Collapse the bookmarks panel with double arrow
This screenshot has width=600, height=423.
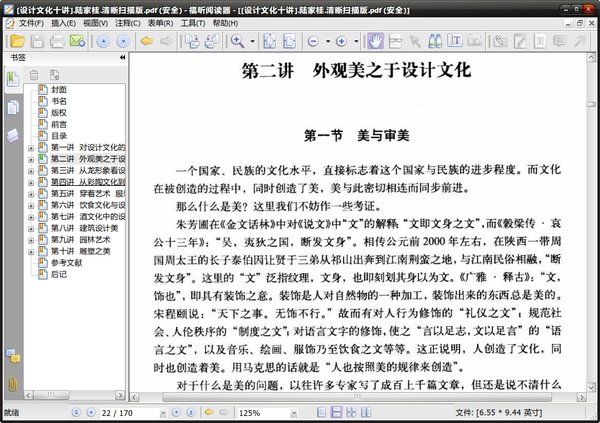(x=122, y=57)
